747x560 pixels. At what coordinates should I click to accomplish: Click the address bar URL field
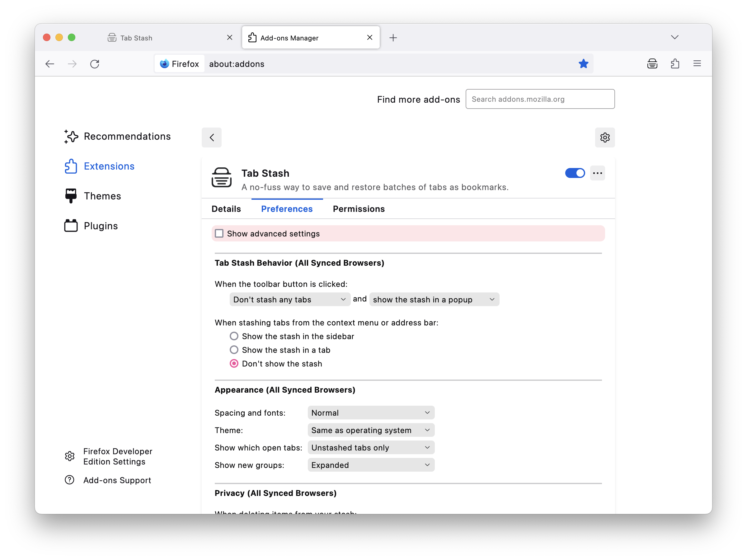(x=374, y=63)
